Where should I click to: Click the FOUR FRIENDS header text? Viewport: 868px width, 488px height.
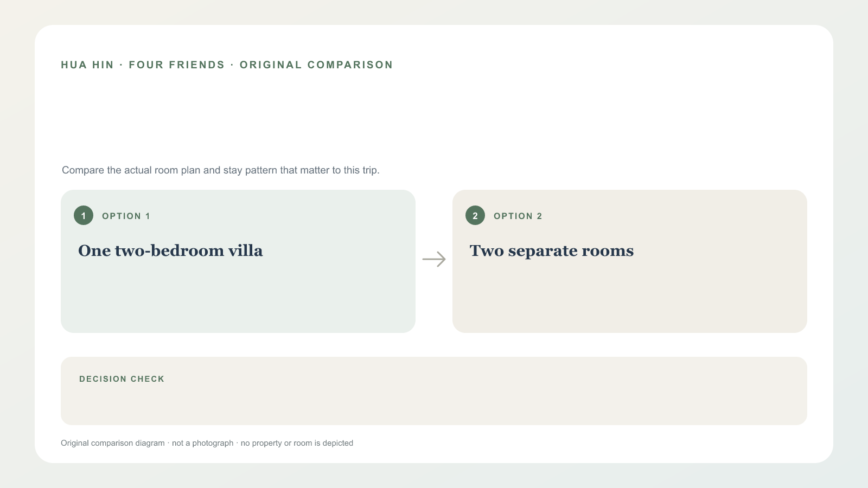177,65
